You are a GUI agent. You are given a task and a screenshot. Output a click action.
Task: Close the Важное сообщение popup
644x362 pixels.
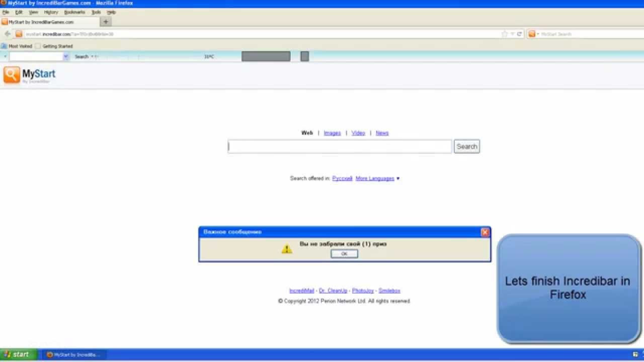(485, 232)
